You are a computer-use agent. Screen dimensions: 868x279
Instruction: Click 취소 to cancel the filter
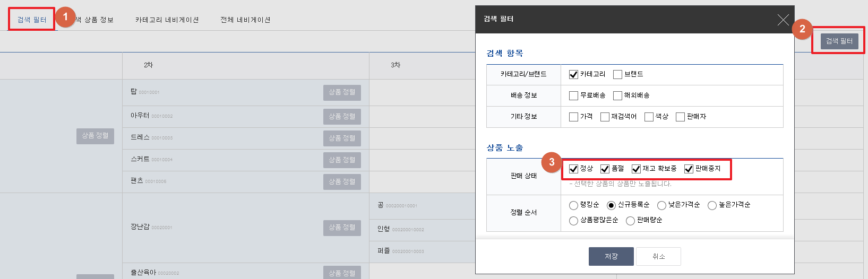point(658,256)
